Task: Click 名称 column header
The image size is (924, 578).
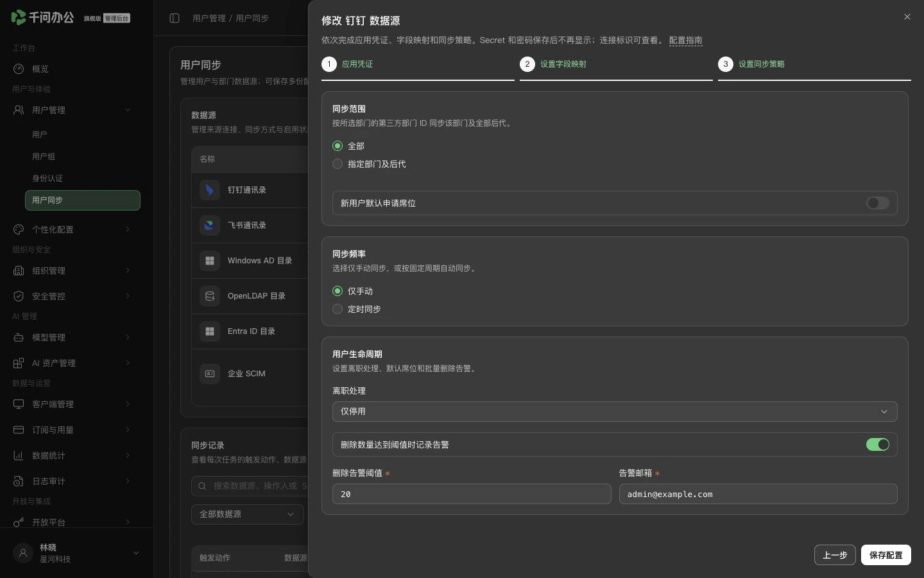Action: [207, 159]
